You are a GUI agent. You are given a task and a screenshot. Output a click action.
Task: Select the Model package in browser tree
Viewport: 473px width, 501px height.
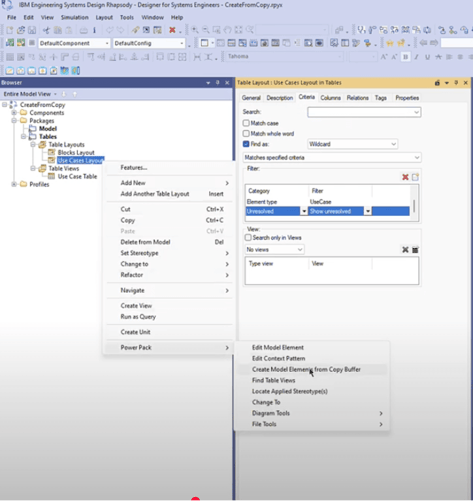[48, 129]
